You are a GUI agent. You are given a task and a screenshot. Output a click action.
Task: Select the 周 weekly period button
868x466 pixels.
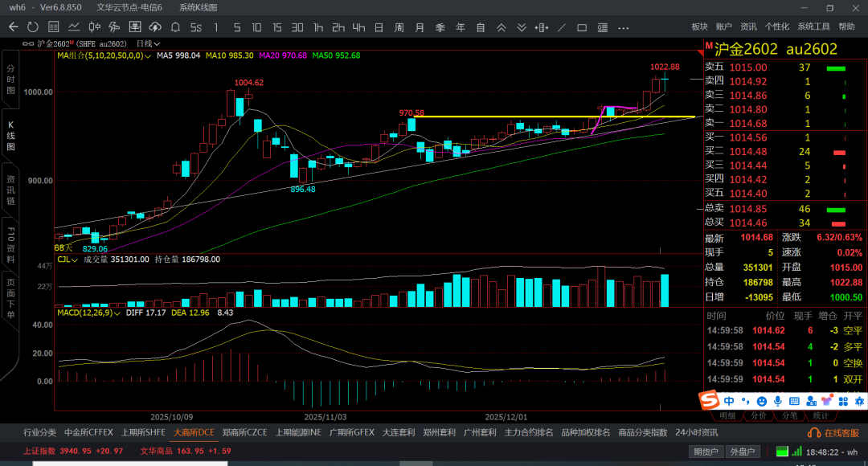pos(399,27)
